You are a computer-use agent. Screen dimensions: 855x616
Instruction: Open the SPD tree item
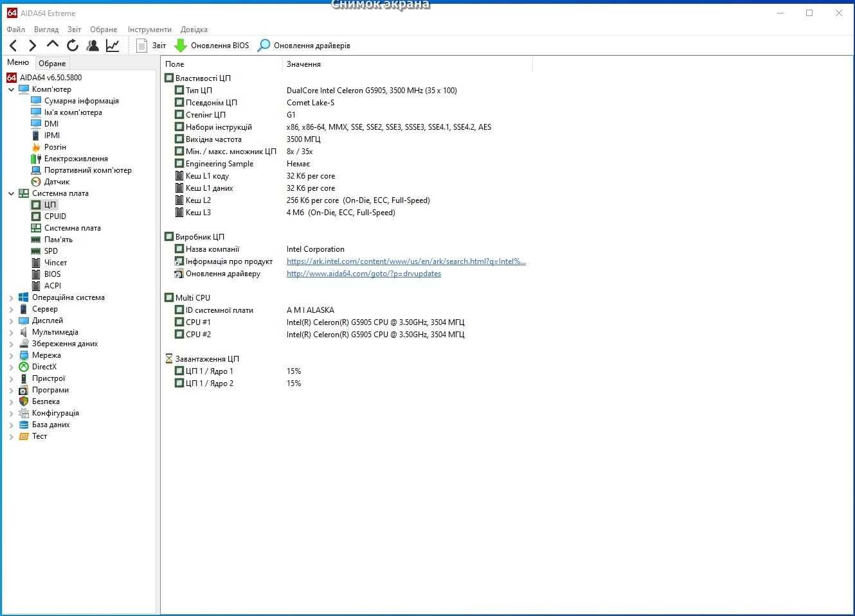pos(51,251)
